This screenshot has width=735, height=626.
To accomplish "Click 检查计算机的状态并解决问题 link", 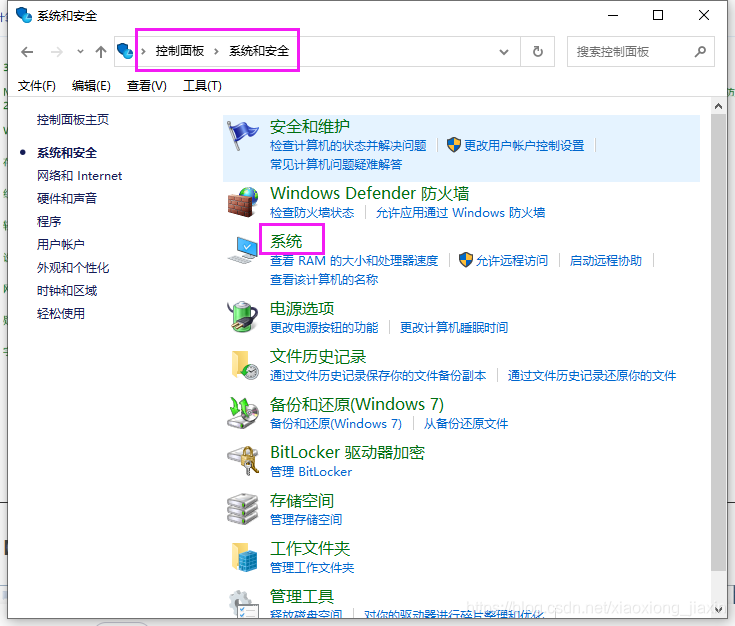I will (348, 145).
